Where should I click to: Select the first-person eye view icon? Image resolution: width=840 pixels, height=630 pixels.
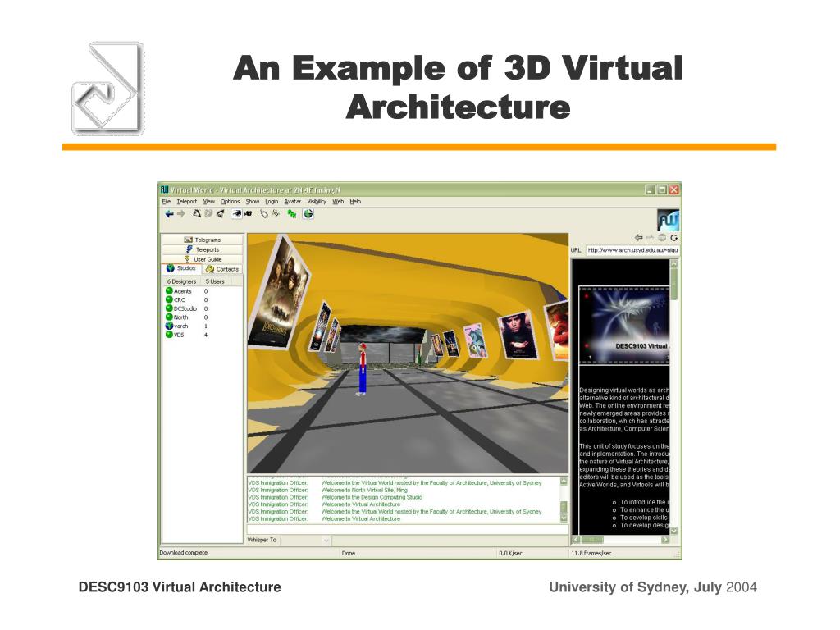coord(236,214)
